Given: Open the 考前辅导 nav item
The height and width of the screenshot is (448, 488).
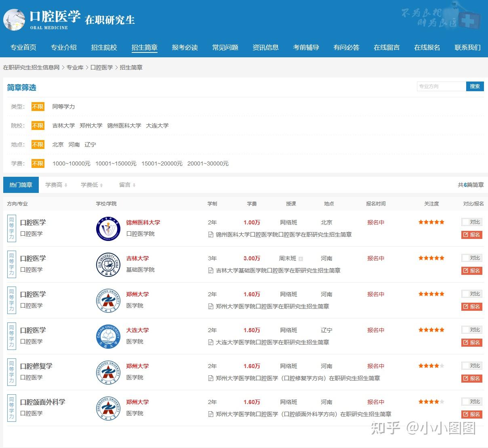Looking at the screenshot, I should 306,47.
